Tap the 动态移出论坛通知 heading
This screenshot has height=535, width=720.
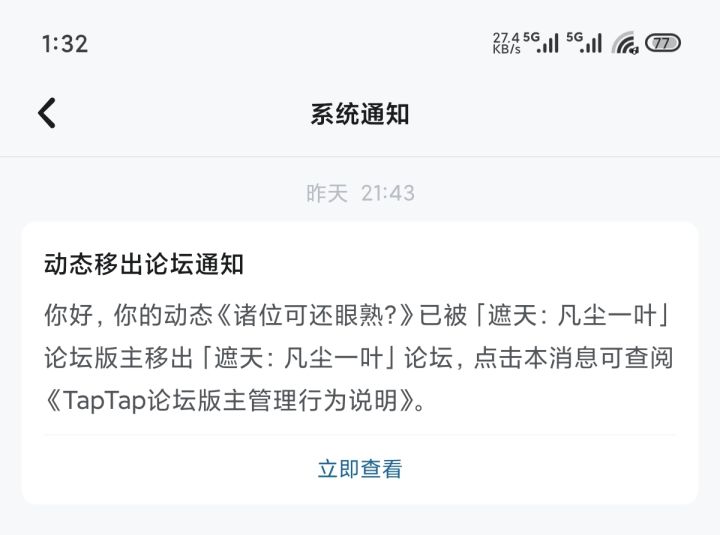[x=144, y=264]
